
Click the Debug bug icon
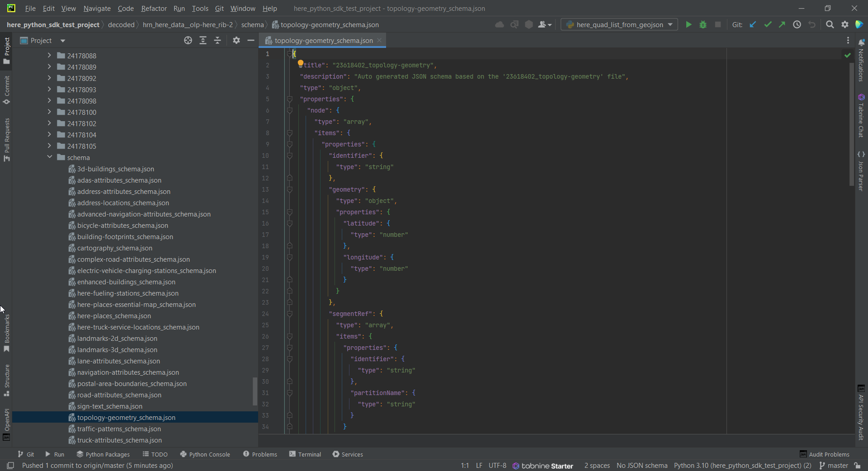point(703,25)
